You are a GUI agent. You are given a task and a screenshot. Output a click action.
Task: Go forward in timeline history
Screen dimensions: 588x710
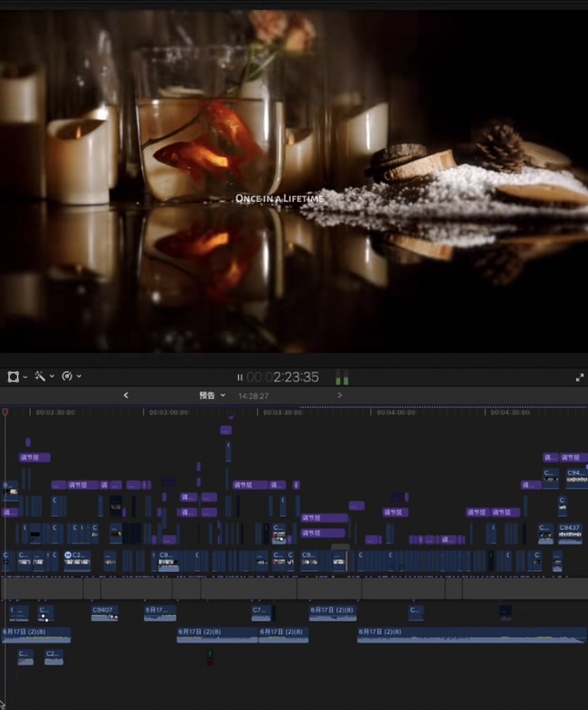pyautogui.click(x=340, y=395)
